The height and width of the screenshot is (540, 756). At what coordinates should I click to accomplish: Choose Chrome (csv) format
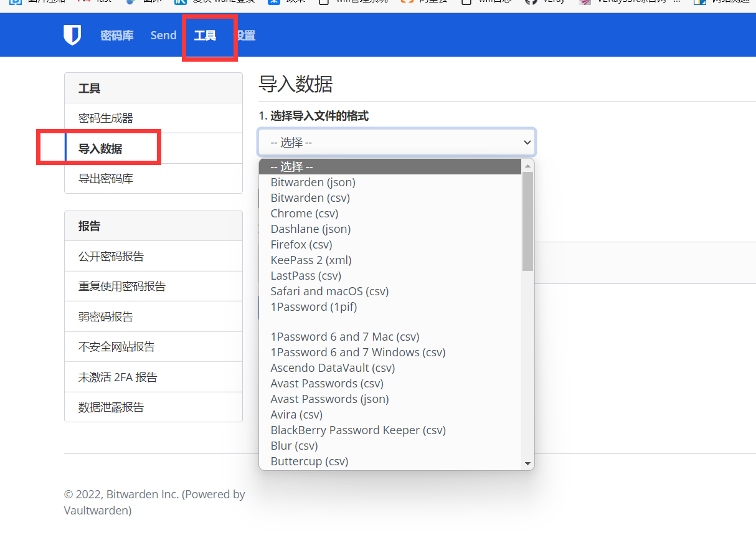click(390, 214)
